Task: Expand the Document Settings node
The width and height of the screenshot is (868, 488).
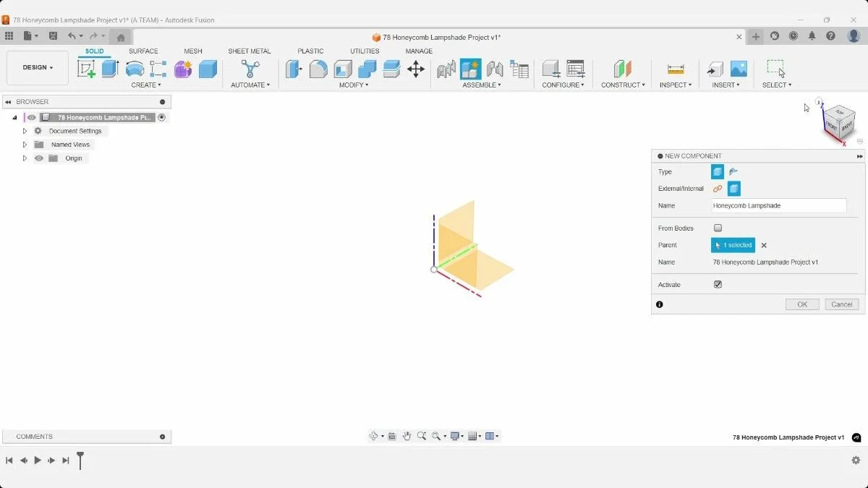Action: click(x=25, y=131)
